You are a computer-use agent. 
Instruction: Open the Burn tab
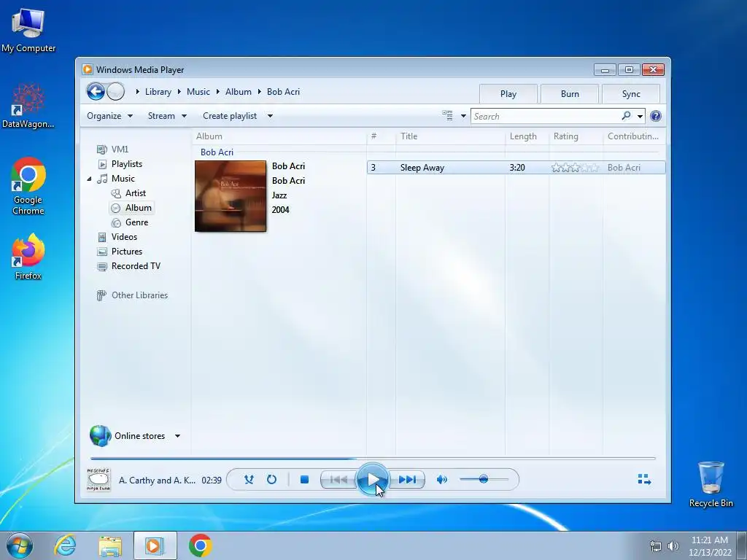click(569, 94)
